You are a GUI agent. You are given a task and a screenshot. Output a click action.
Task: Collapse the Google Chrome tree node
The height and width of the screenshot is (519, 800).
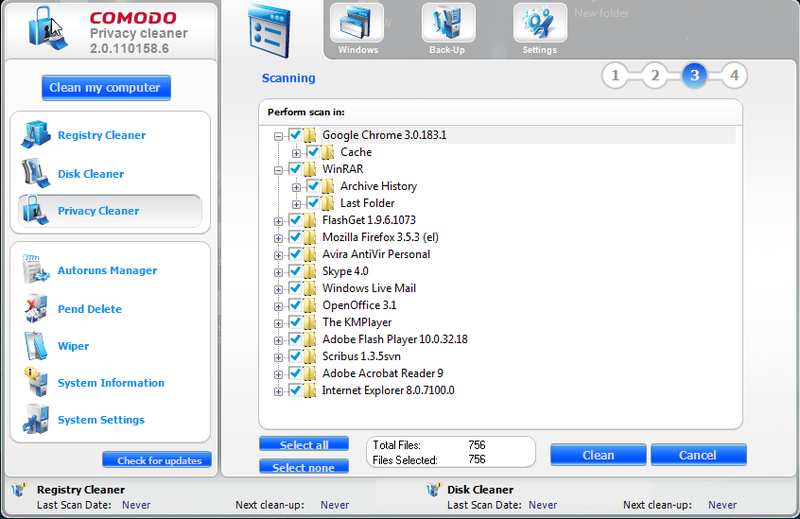pos(278,136)
